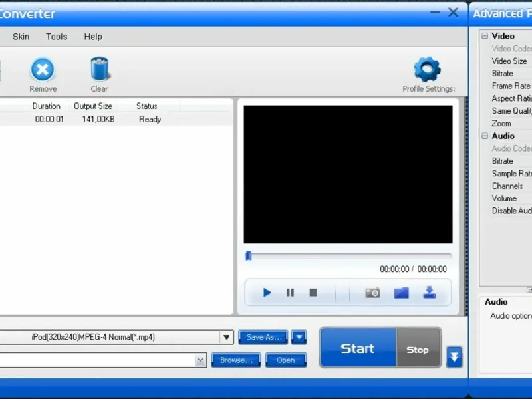Open the iPod MPEG-4 profile dropdown

pyautogui.click(x=226, y=337)
